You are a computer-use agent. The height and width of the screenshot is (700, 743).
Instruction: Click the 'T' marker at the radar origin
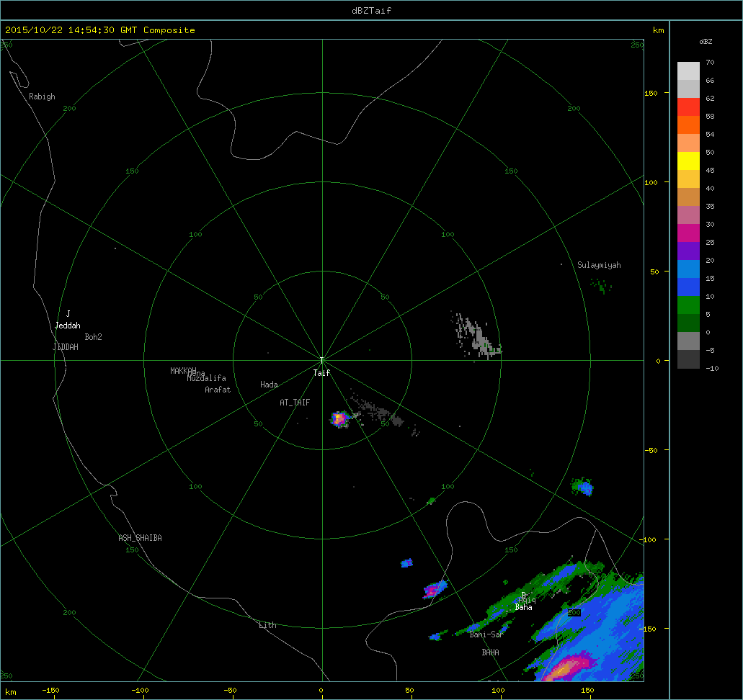click(321, 361)
